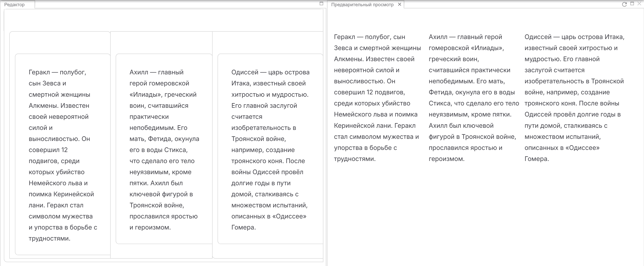Maximize the preview panel
This screenshot has width=644, height=266.
click(632, 3)
